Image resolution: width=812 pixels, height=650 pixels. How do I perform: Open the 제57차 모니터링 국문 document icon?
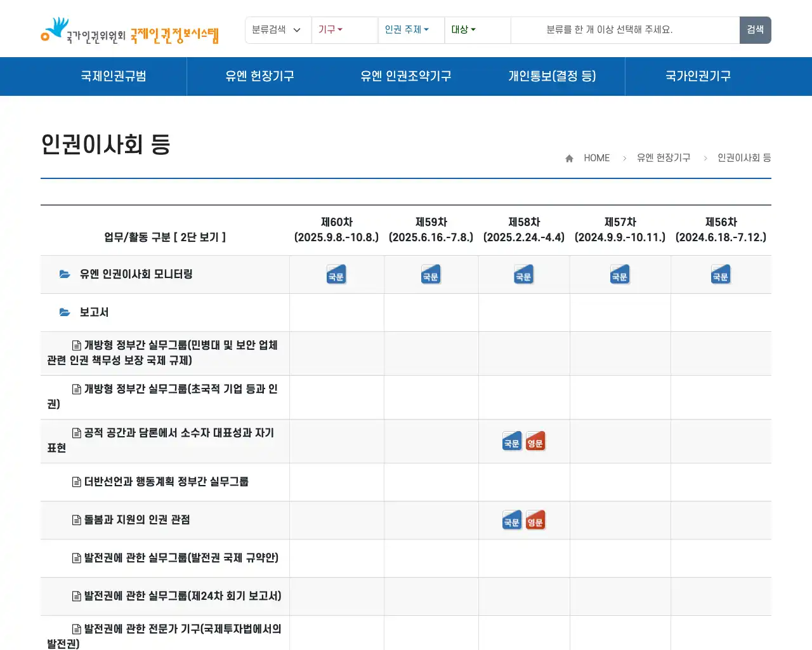(x=619, y=274)
